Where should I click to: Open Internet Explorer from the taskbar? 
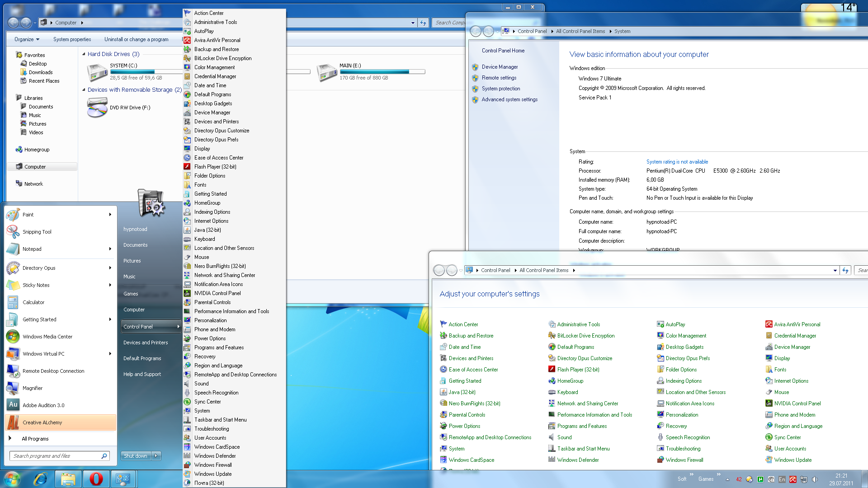coord(41,479)
